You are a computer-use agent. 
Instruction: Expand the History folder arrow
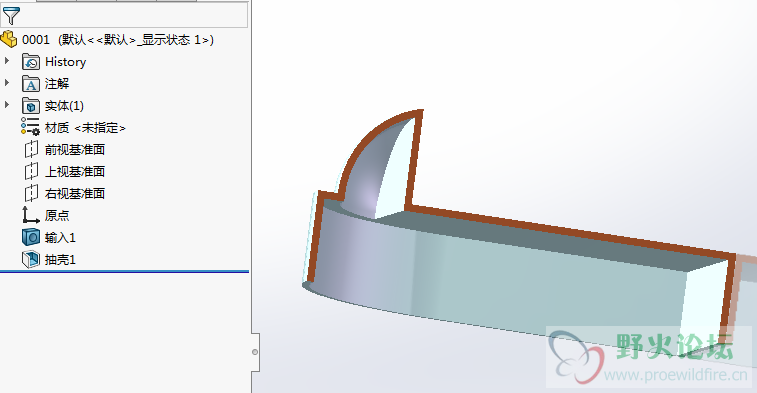pos(7,61)
